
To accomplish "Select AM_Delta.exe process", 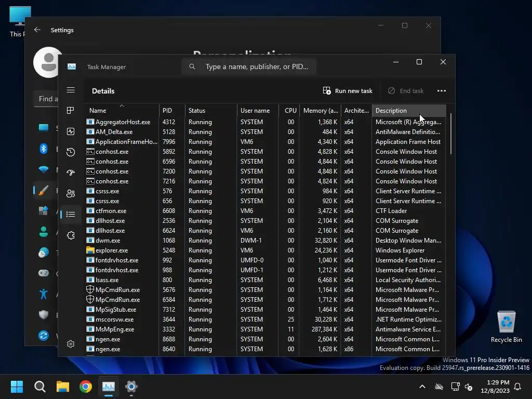I will coord(265,131).
